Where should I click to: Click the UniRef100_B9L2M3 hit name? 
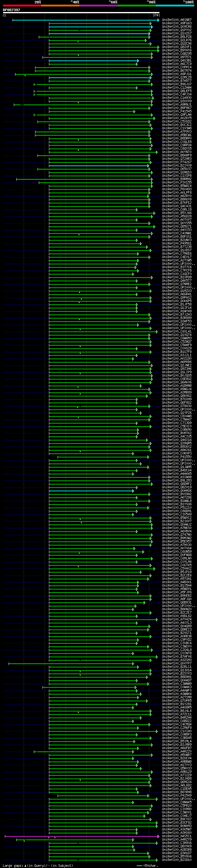click(177, 481)
